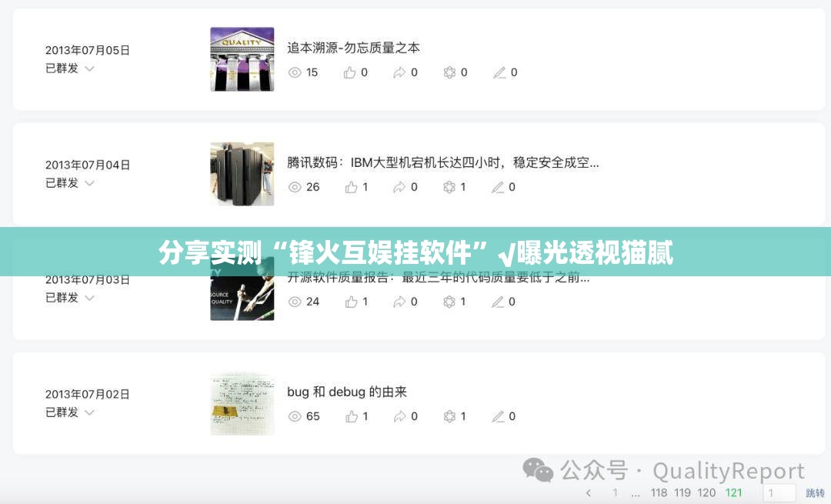Click thumbs-up icon on bug 和 debug article

(x=351, y=416)
